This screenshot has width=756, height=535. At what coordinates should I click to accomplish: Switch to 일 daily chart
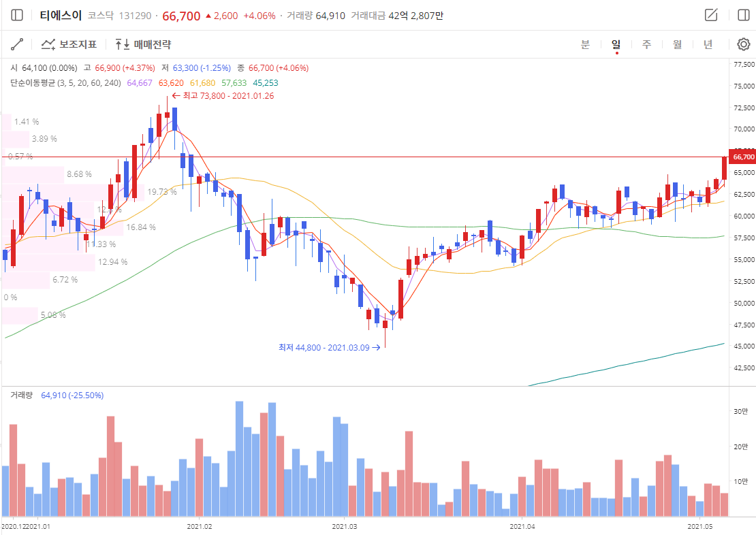pos(616,44)
